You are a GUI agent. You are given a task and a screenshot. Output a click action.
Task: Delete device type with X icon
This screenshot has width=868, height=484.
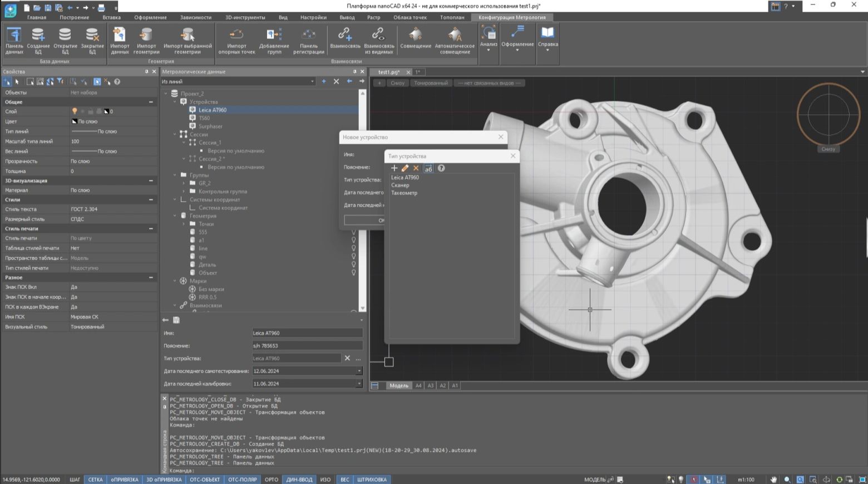(416, 168)
